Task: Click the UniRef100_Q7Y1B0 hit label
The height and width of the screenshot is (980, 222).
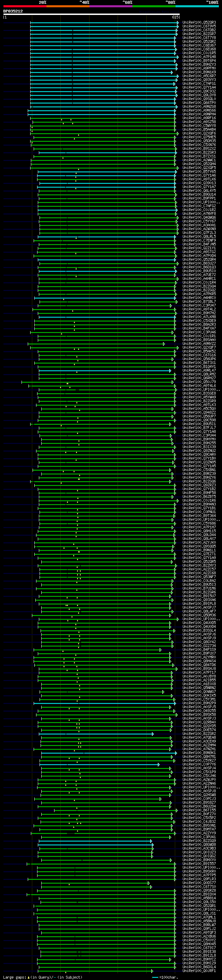Action: [199, 458]
